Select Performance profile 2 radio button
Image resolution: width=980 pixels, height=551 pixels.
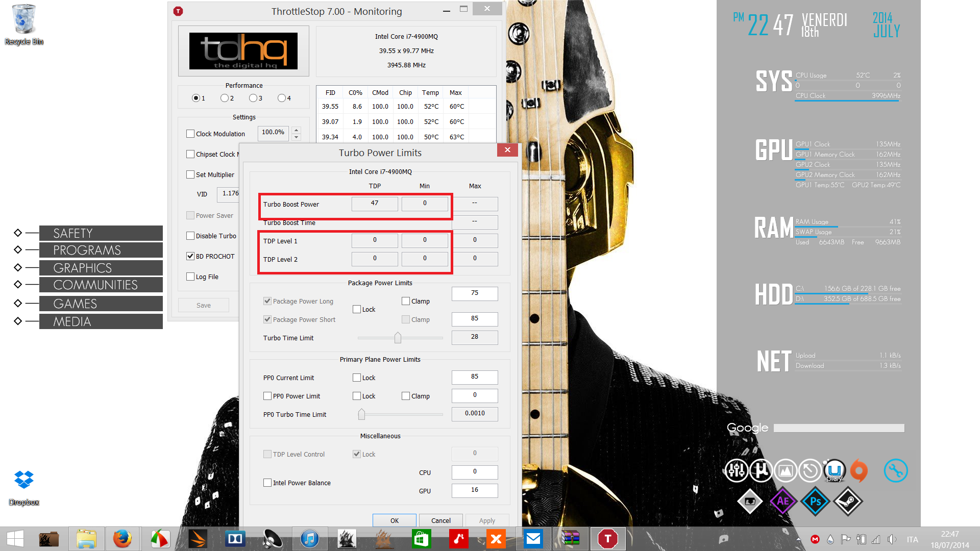tap(224, 98)
